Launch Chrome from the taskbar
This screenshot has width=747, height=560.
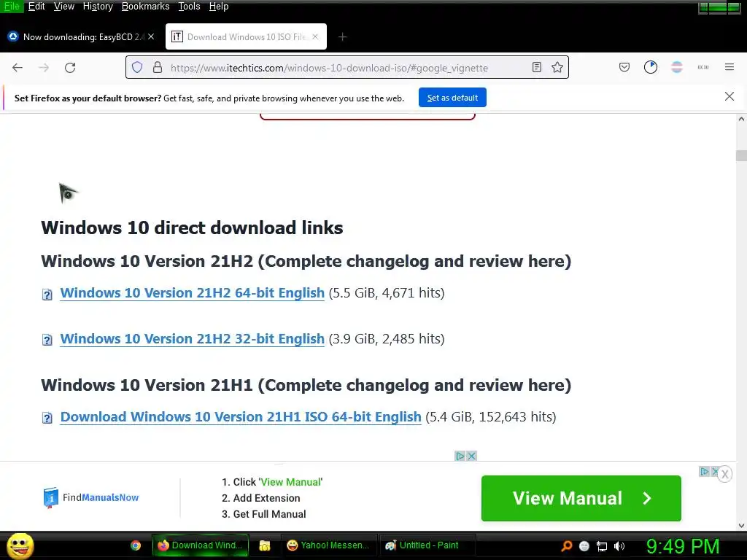(x=136, y=545)
